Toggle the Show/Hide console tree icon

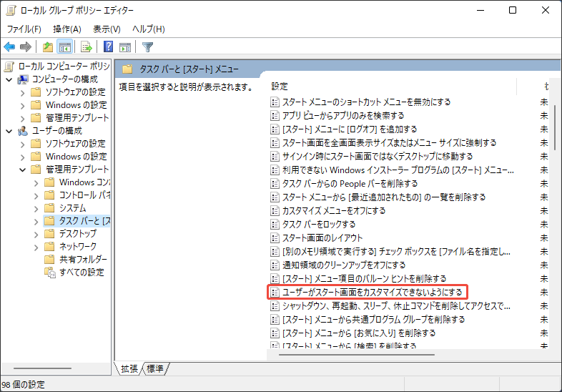click(65, 46)
